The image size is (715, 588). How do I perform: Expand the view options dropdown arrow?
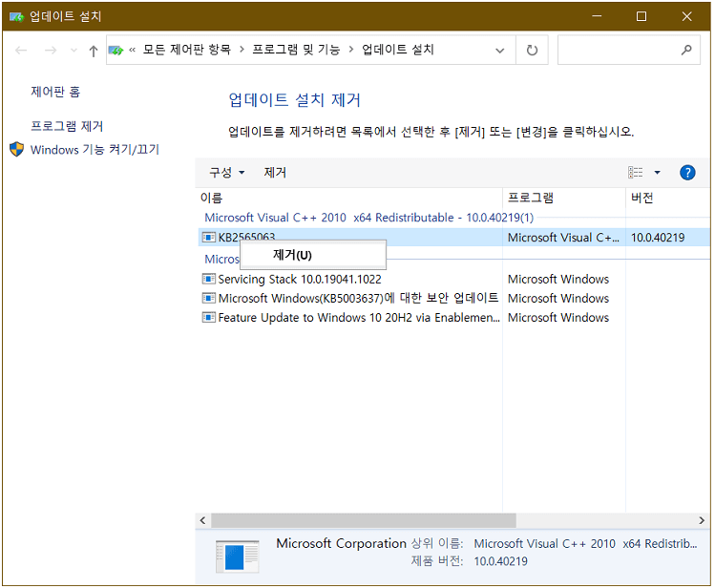tap(657, 173)
